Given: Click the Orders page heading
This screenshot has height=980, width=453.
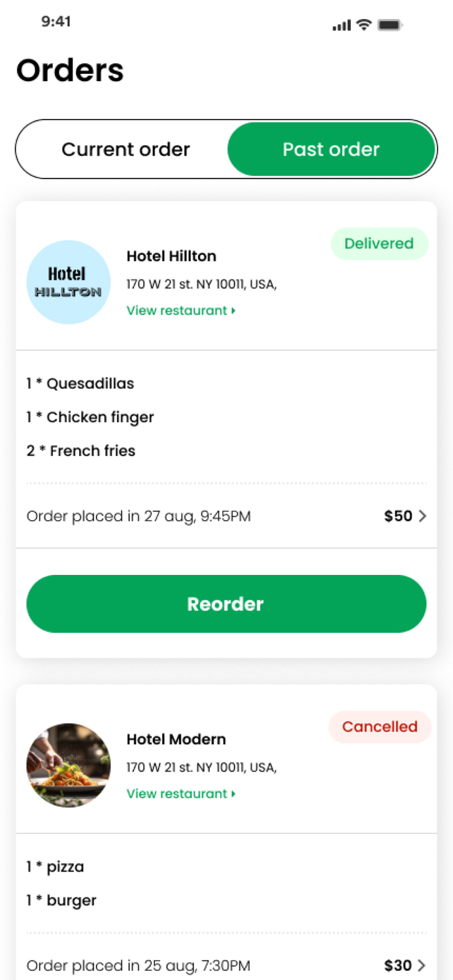Looking at the screenshot, I should 69,70.
